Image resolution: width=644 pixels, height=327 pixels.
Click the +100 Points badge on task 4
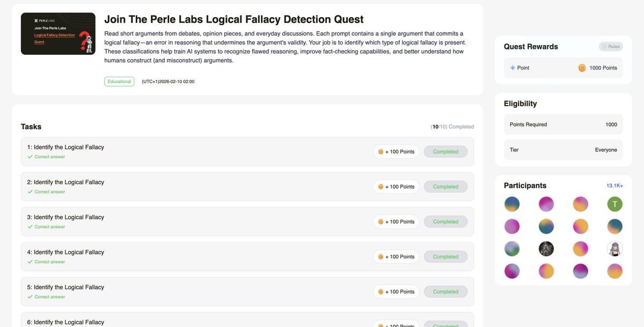click(396, 257)
